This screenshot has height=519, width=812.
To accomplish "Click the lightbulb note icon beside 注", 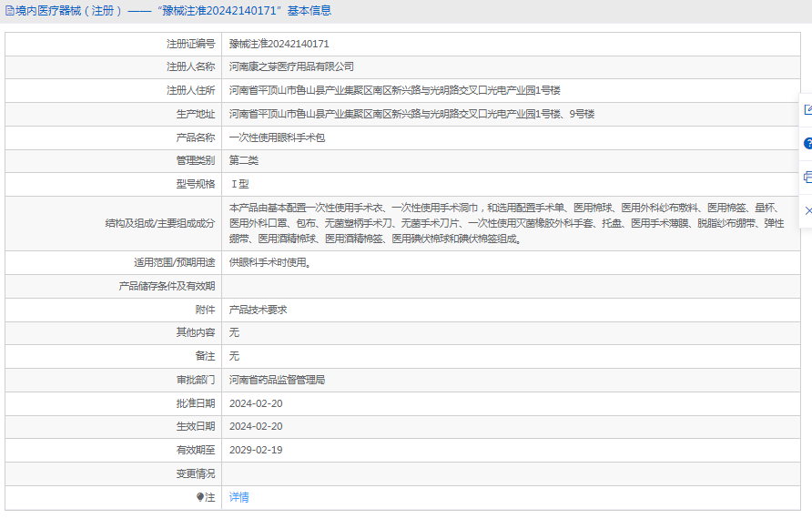I will click(x=200, y=497).
